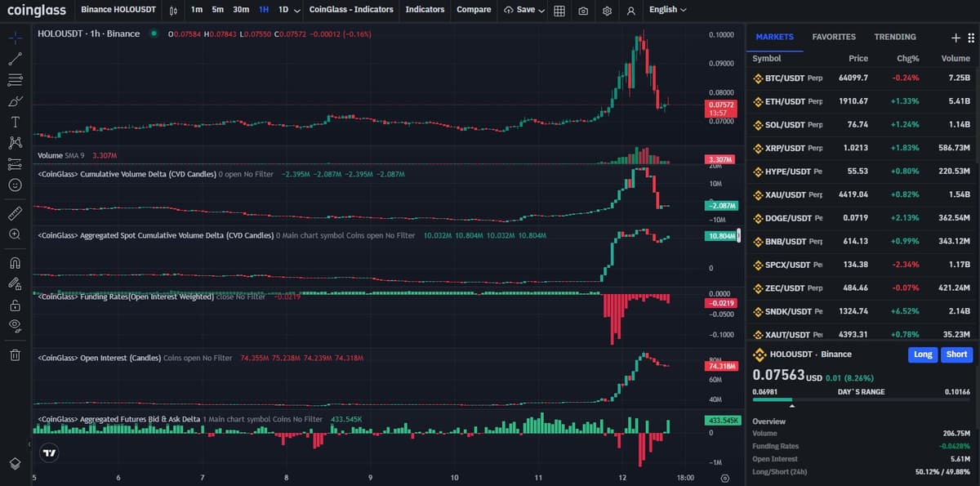Sort markets by Chg% column

908,59
